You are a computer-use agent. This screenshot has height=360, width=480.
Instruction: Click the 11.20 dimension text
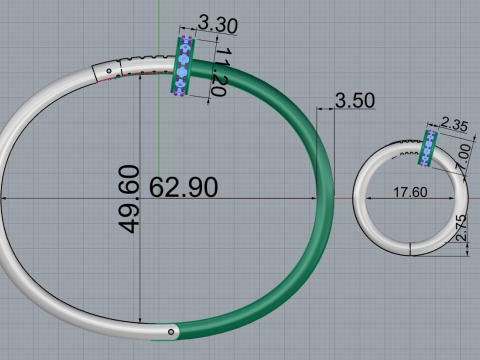tap(222, 72)
